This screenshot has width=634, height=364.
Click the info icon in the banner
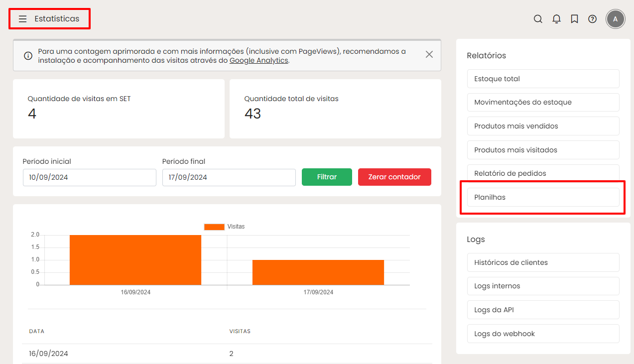tap(28, 55)
